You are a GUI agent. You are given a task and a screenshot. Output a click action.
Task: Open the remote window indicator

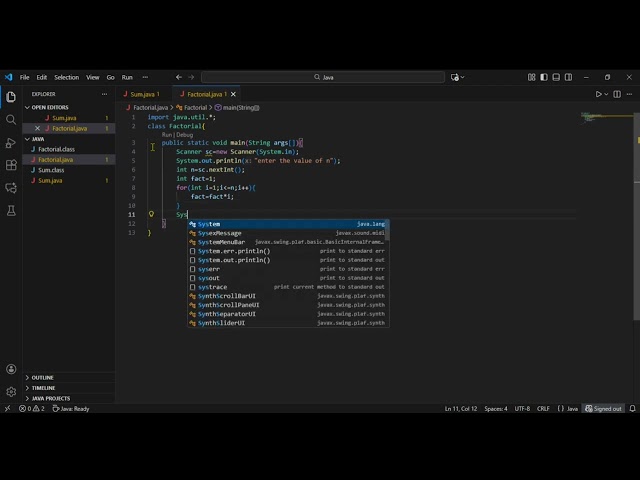coord(7,409)
